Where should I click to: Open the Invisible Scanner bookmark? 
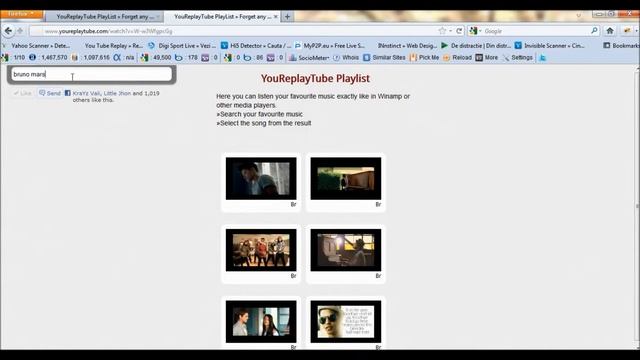[550, 46]
